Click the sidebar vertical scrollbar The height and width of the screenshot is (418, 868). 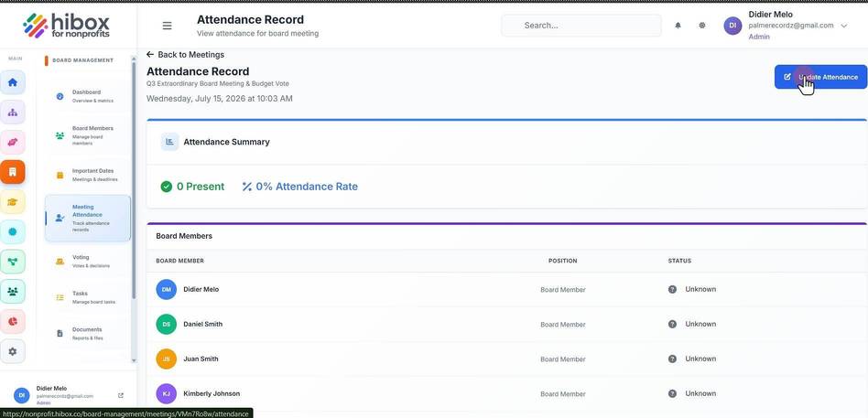point(134,179)
